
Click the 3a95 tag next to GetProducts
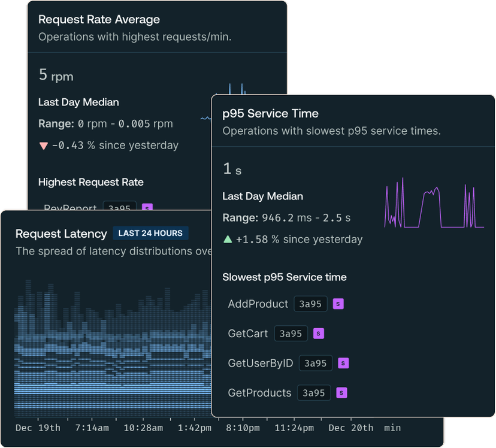[x=313, y=393]
